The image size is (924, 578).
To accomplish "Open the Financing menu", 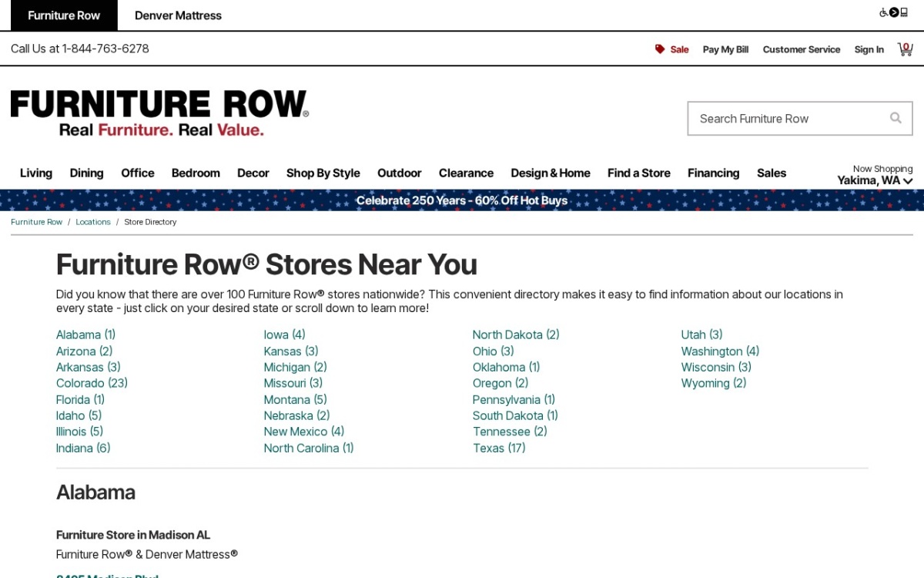I will tap(713, 173).
